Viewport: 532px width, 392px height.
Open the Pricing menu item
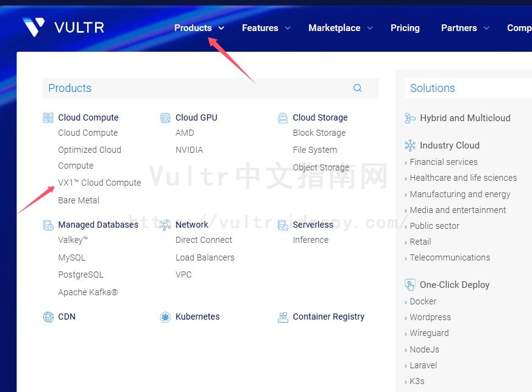pos(405,28)
